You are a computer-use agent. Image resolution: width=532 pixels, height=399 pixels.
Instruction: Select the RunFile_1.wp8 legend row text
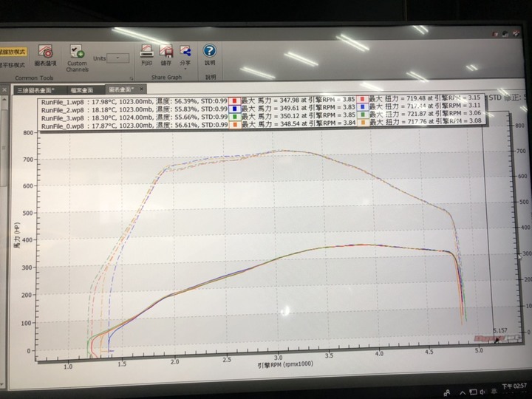pos(134,102)
